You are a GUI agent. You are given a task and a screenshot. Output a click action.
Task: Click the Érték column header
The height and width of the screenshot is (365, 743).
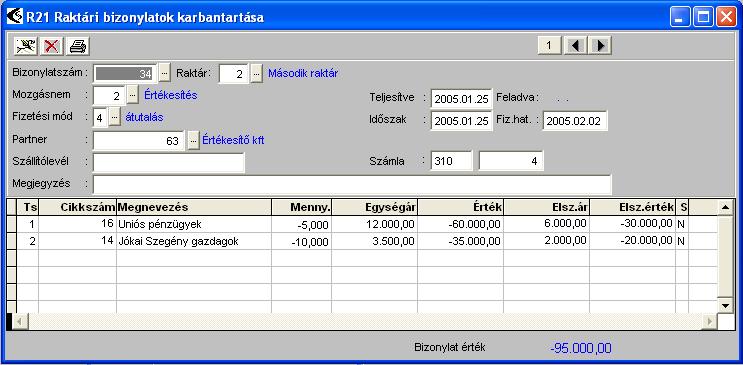point(461,207)
